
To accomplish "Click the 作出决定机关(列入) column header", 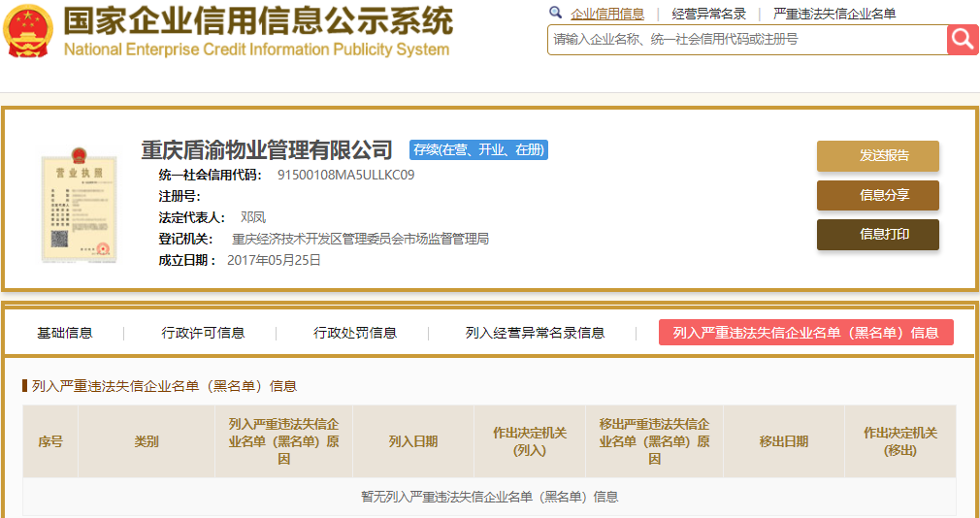I will (x=530, y=441).
